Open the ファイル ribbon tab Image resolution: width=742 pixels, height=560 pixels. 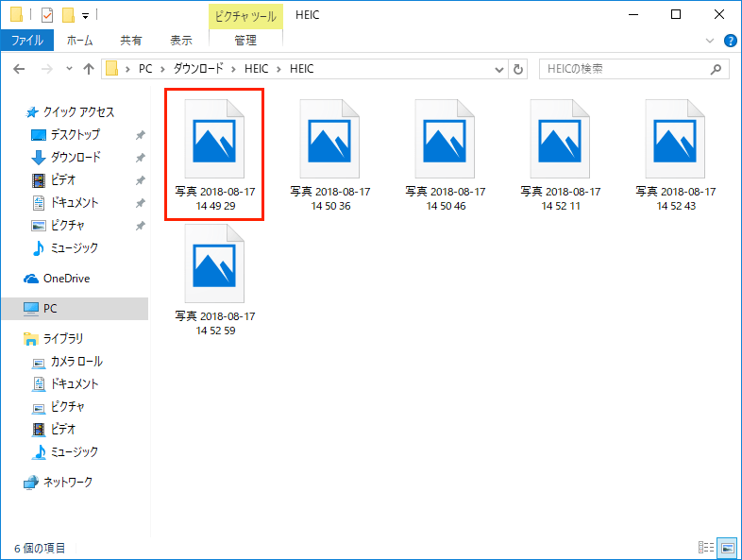[27, 41]
